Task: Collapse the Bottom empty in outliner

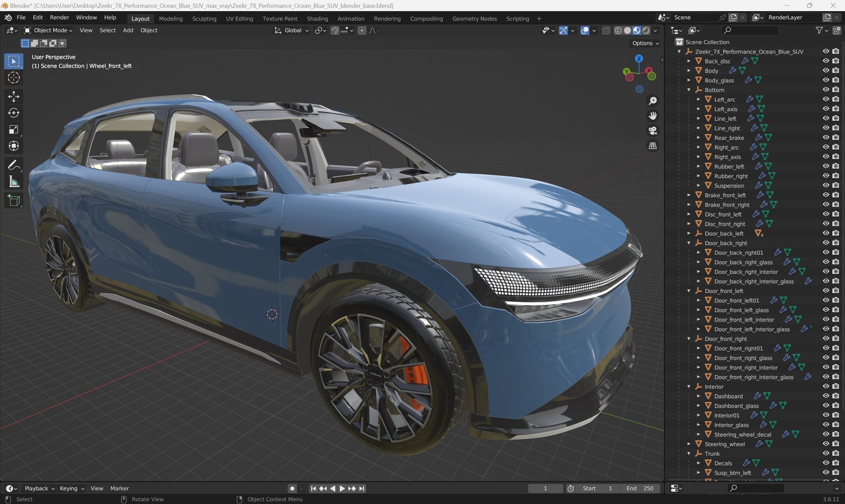Action: coord(689,90)
